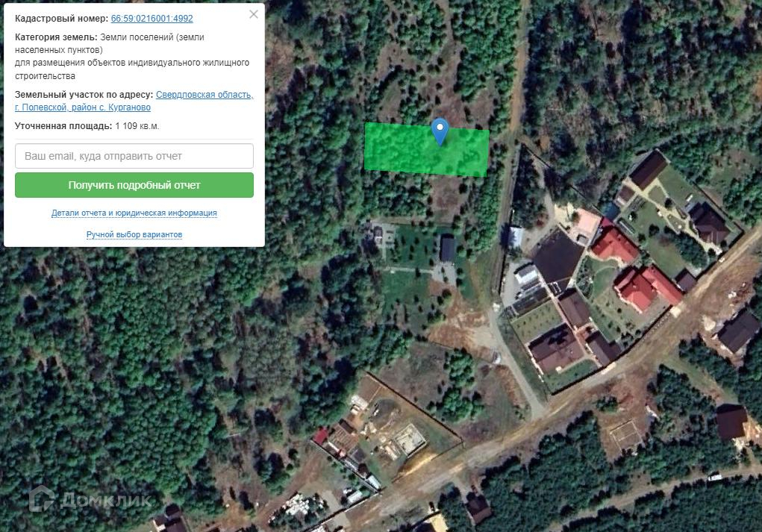Select Ручной выбор вариантов link
Image resolution: width=762 pixels, height=532 pixels.
pos(134,235)
